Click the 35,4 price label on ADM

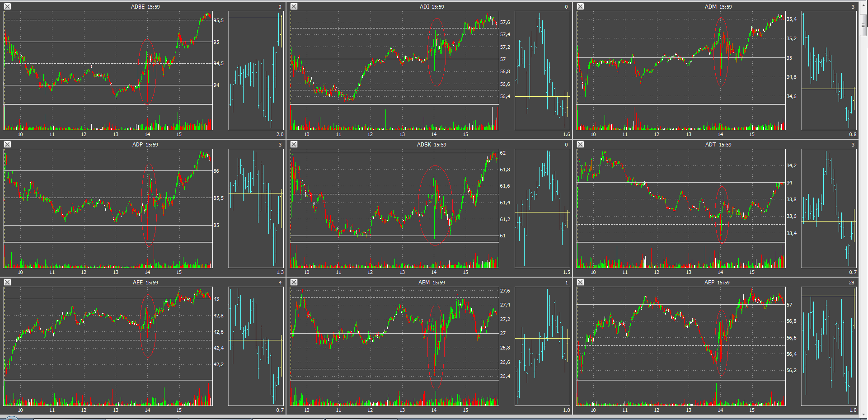(x=792, y=19)
